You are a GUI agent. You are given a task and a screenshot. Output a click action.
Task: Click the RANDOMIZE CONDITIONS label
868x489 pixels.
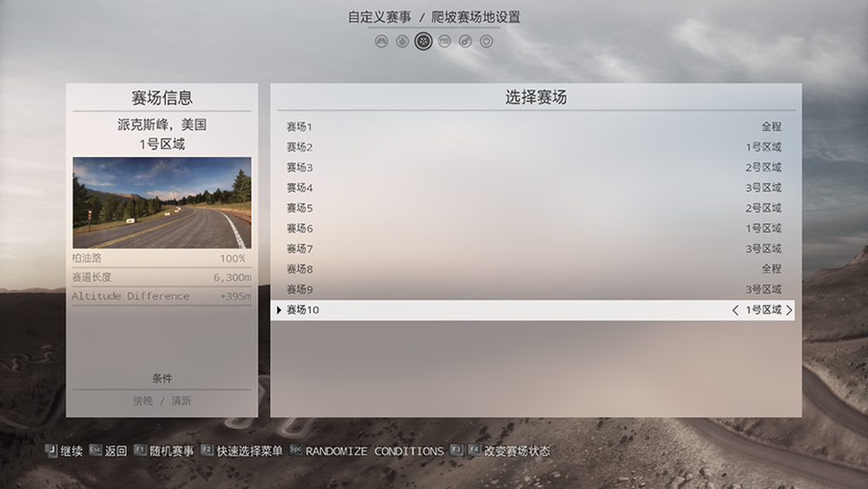click(375, 452)
